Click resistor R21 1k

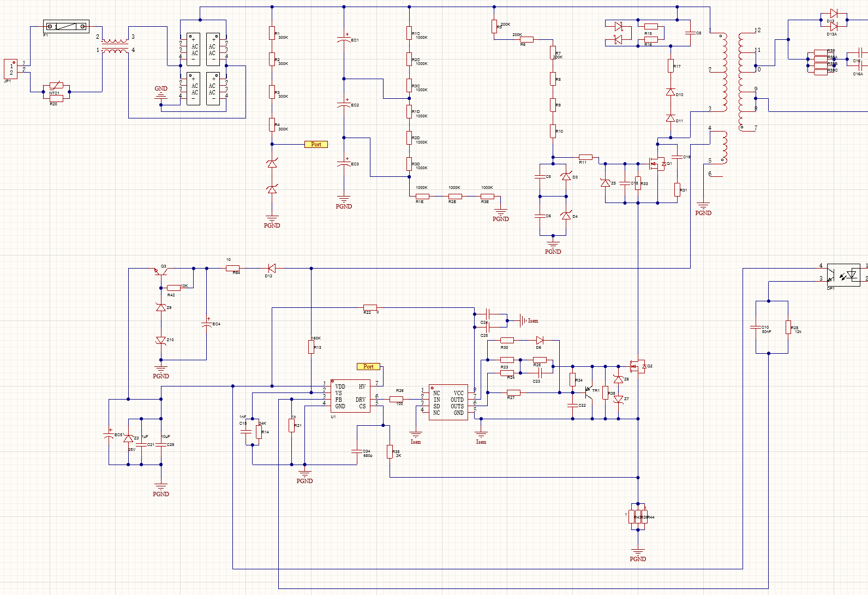click(x=291, y=425)
